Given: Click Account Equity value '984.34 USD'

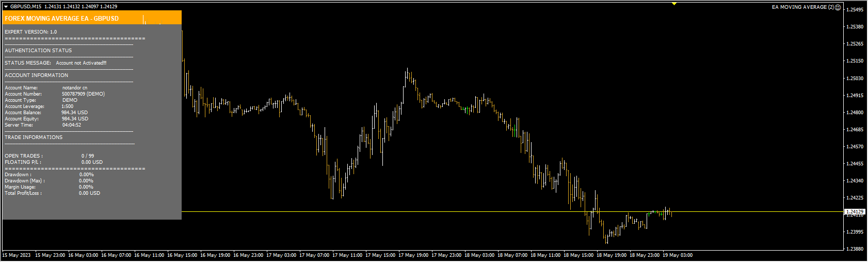Looking at the screenshot, I should coord(75,119).
